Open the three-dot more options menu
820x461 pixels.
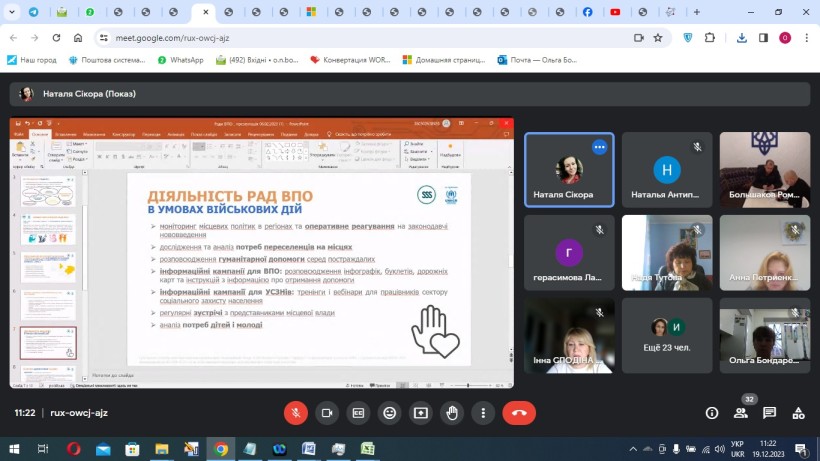point(483,412)
